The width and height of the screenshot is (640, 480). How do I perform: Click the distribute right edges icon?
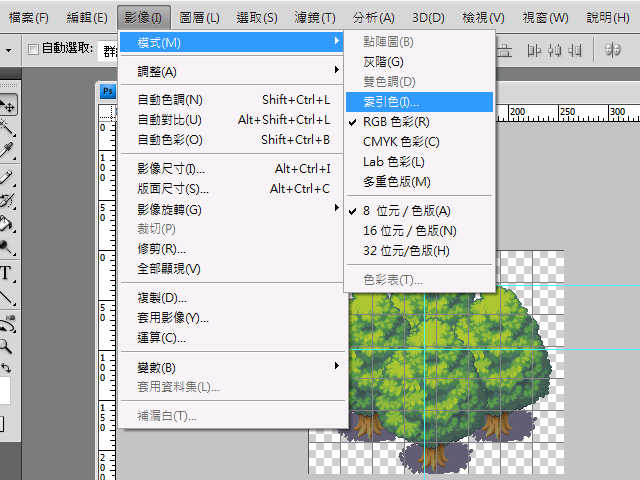(x=575, y=51)
